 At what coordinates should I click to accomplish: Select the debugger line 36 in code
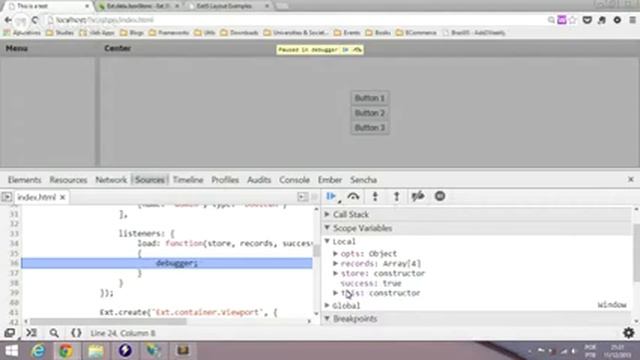point(167,263)
